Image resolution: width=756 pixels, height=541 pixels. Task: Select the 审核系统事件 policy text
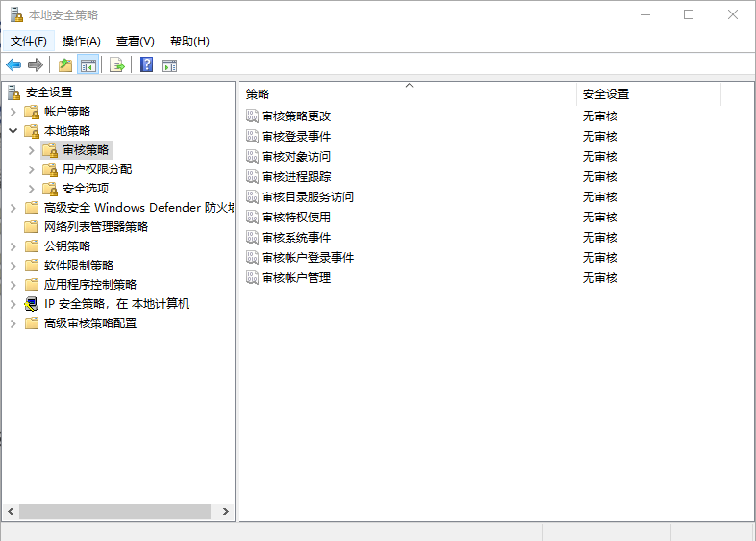[x=296, y=238]
